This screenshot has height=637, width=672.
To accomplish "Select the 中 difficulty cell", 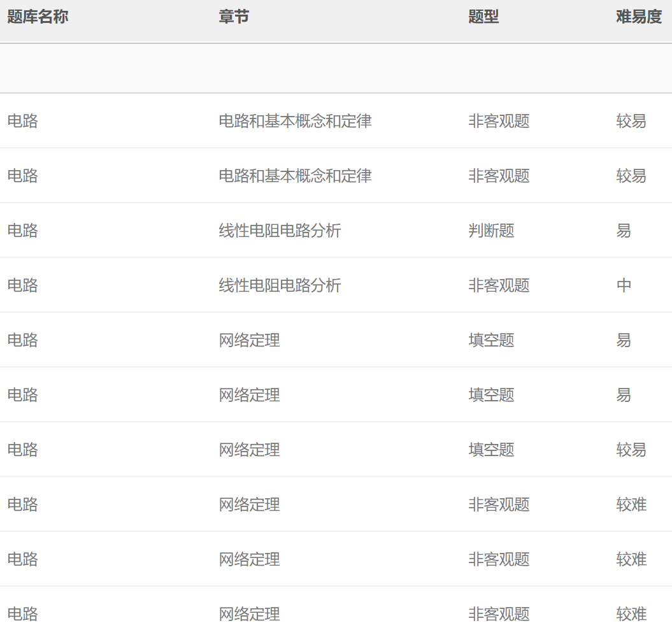I will [624, 285].
